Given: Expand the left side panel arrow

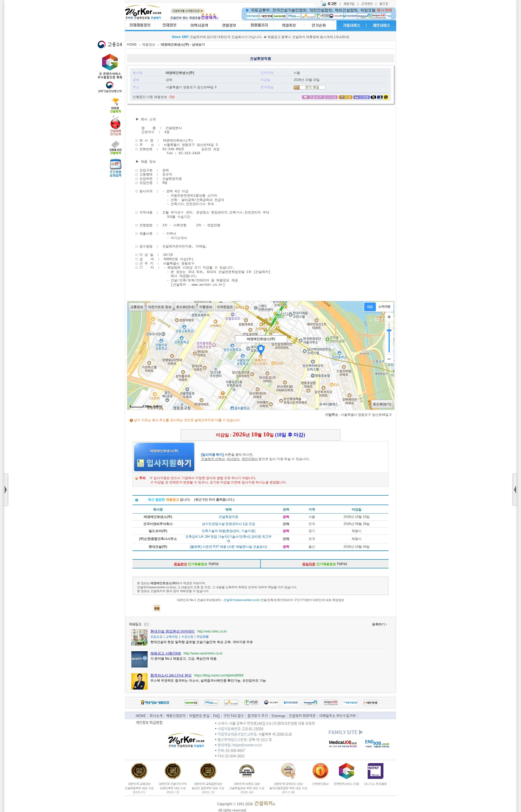Looking at the screenshot, I should 5,489.
